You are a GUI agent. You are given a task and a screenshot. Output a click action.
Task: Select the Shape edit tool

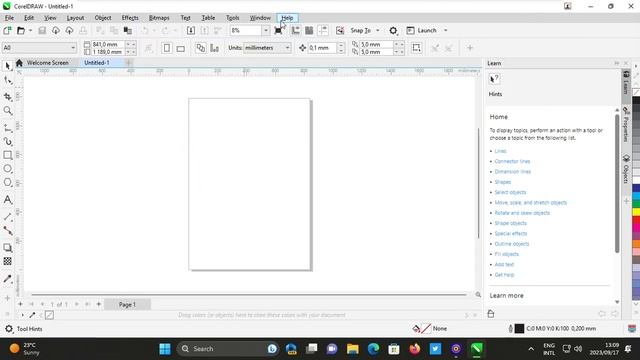7,80
